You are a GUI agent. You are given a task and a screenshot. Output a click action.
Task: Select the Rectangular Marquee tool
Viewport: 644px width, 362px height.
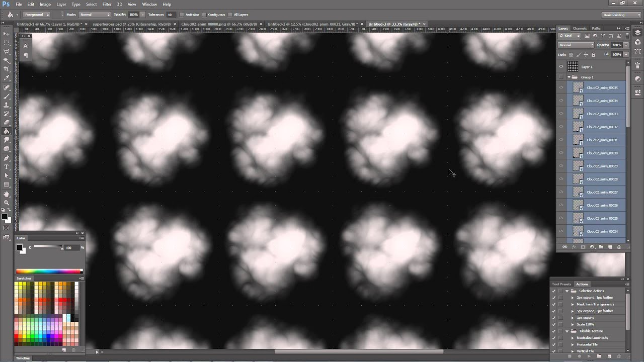click(x=7, y=43)
